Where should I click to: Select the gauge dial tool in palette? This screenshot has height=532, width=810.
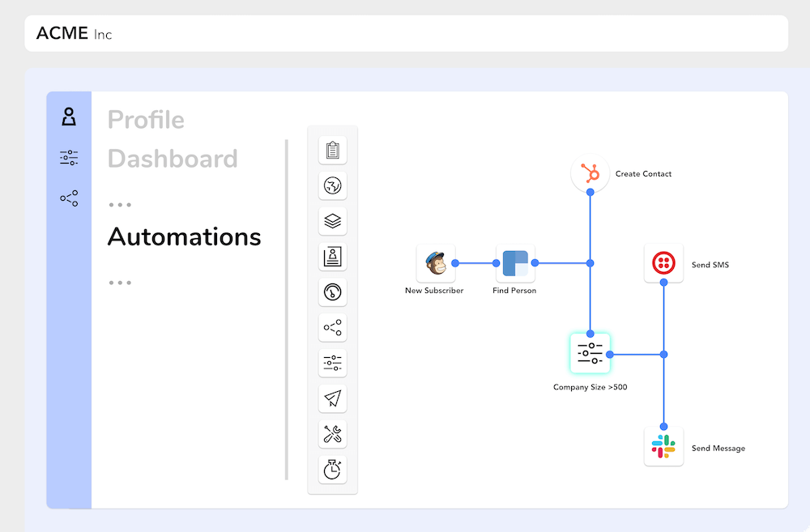pyautogui.click(x=333, y=292)
